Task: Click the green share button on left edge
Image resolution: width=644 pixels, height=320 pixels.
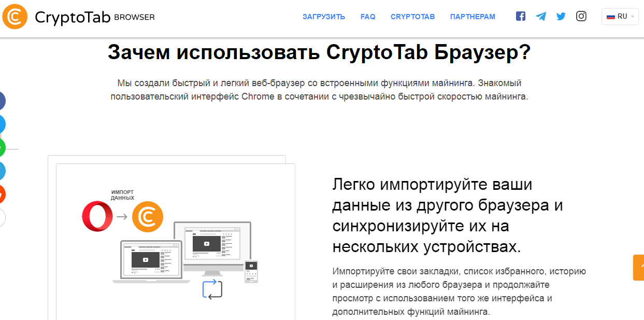Action: (x=2, y=148)
